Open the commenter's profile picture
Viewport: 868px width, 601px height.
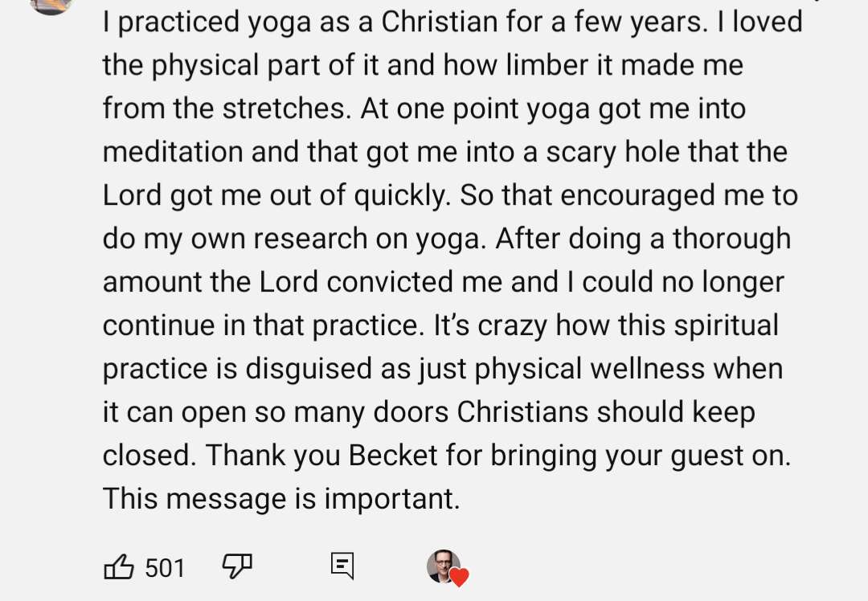tap(51, 5)
